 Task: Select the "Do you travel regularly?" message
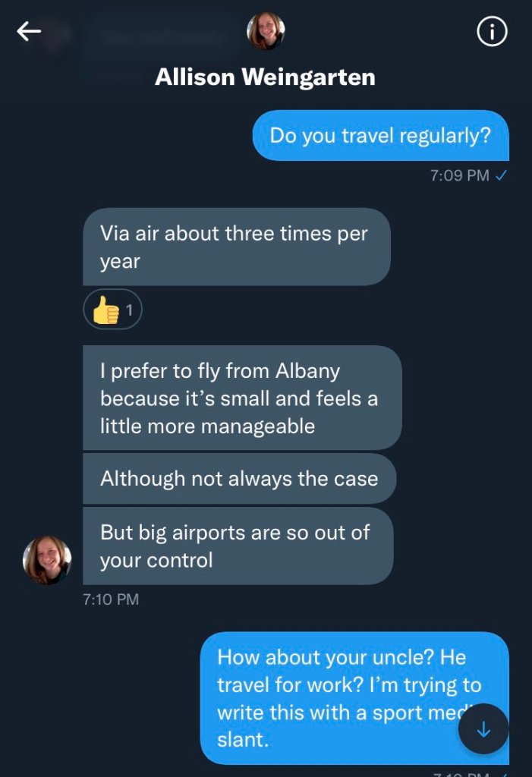380,136
